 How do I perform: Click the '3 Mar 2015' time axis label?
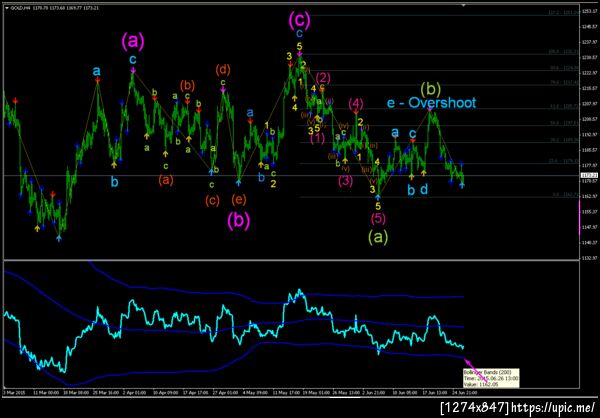point(12,392)
